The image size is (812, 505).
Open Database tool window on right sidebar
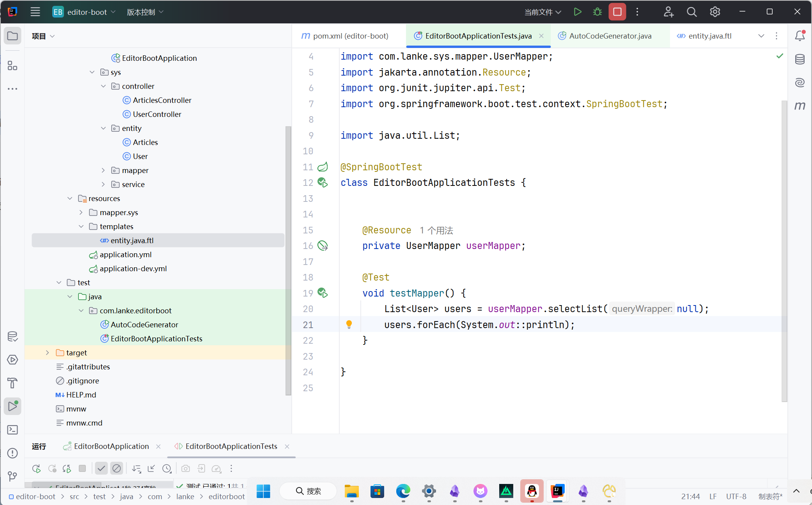coord(800,59)
